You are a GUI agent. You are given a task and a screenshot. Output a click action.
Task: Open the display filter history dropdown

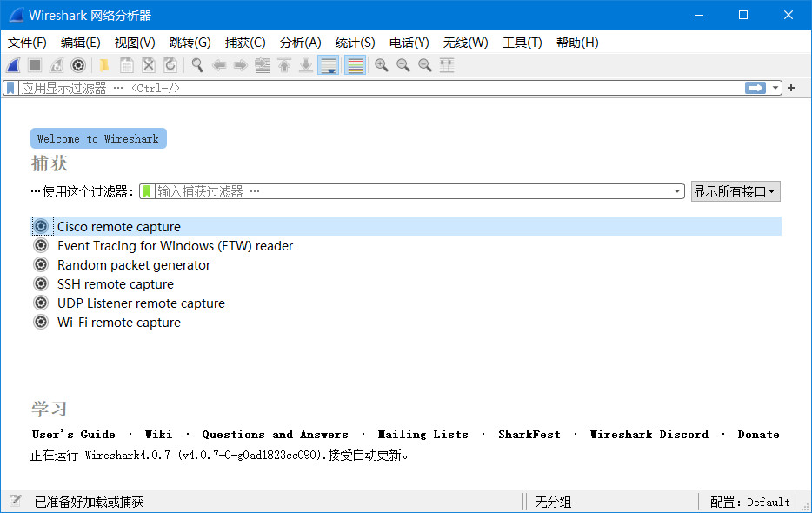click(x=776, y=87)
